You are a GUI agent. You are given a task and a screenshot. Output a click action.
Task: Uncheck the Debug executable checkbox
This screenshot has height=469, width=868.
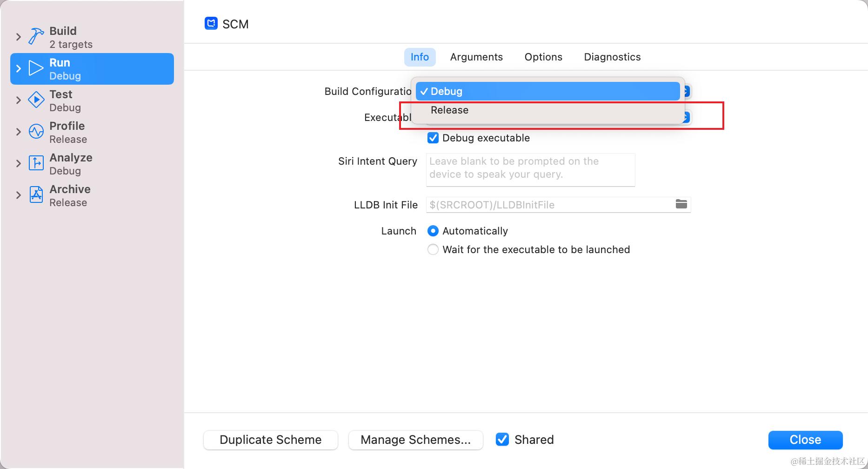pyautogui.click(x=433, y=138)
